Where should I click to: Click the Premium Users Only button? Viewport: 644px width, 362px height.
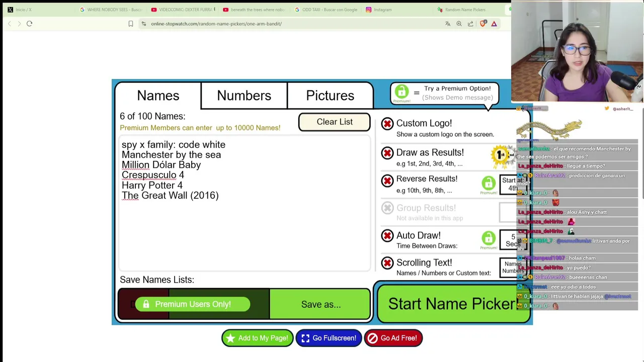pos(193,304)
